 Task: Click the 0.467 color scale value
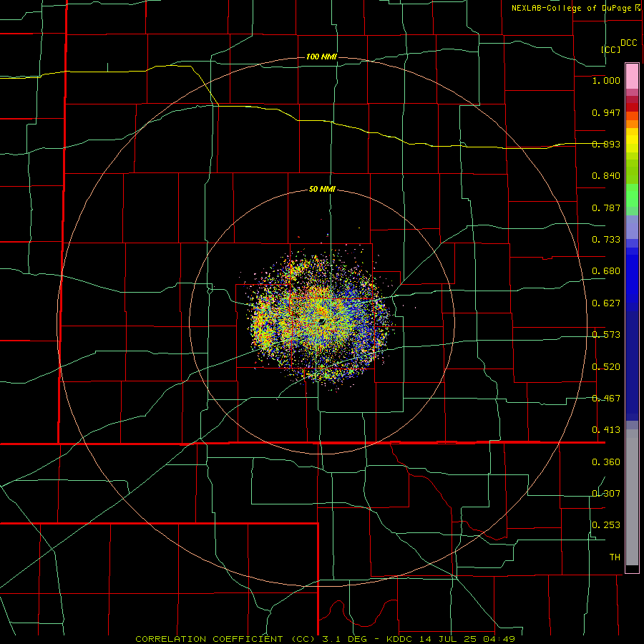point(606,399)
